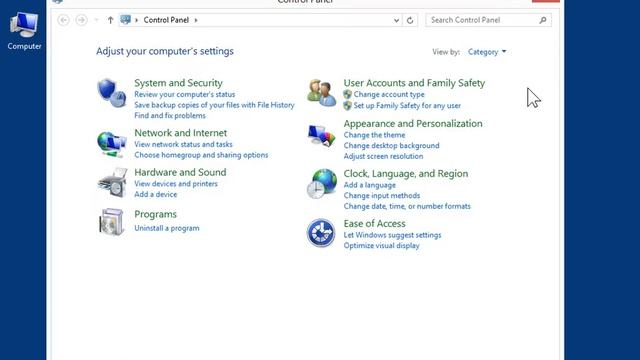Click the Appearance and Personalization monitor icon

[321, 136]
